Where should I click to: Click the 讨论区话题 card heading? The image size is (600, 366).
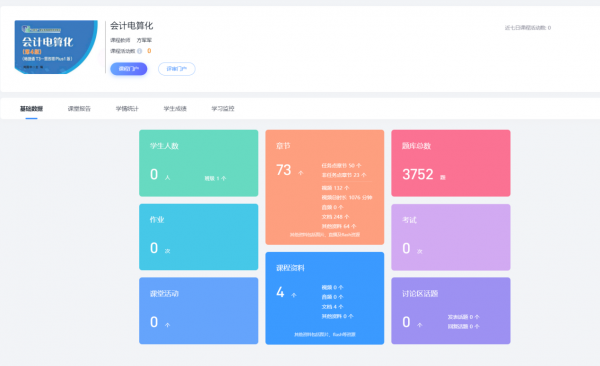coord(420,294)
